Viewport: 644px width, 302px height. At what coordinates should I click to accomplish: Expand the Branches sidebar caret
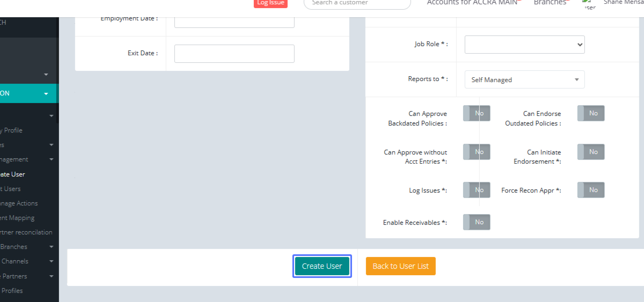pyautogui.click(x=51, y=247)
